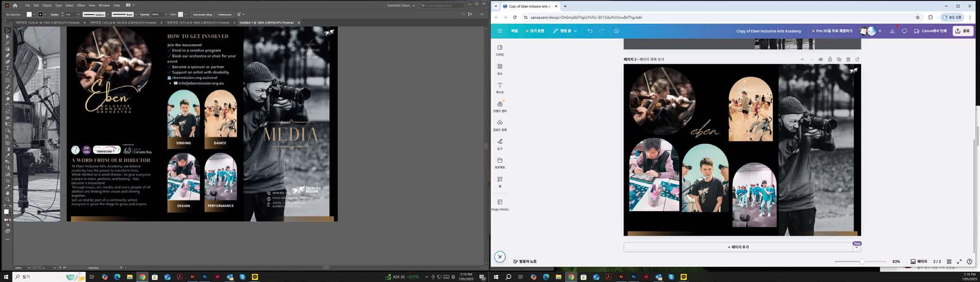The image size is (980, 282).
Task: Duplicate page 2 in Canva
Action: click(839, 59)
